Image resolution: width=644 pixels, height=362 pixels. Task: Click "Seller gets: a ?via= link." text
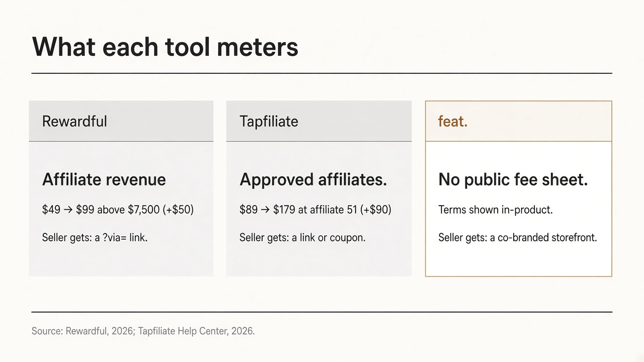[x=95, y=237]
